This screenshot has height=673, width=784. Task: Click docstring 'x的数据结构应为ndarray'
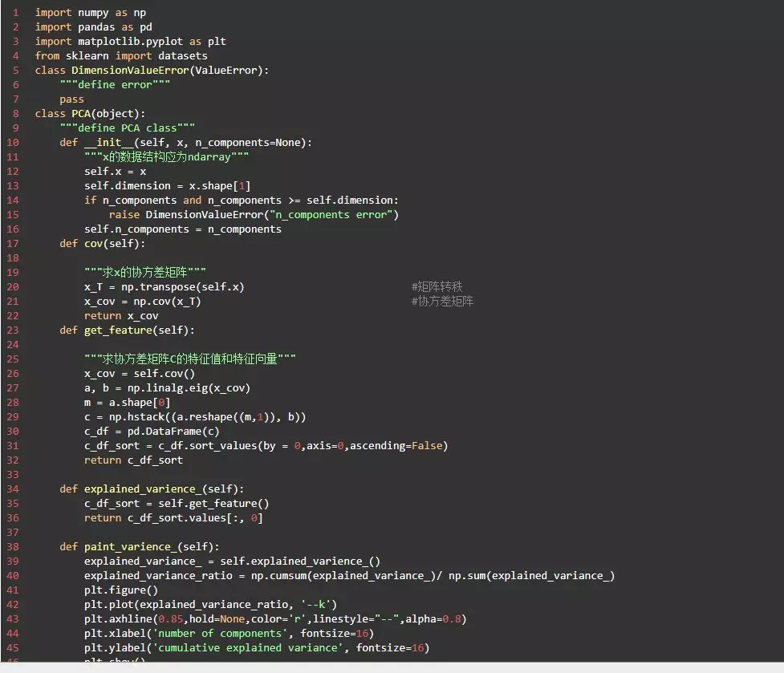point(166,157)
